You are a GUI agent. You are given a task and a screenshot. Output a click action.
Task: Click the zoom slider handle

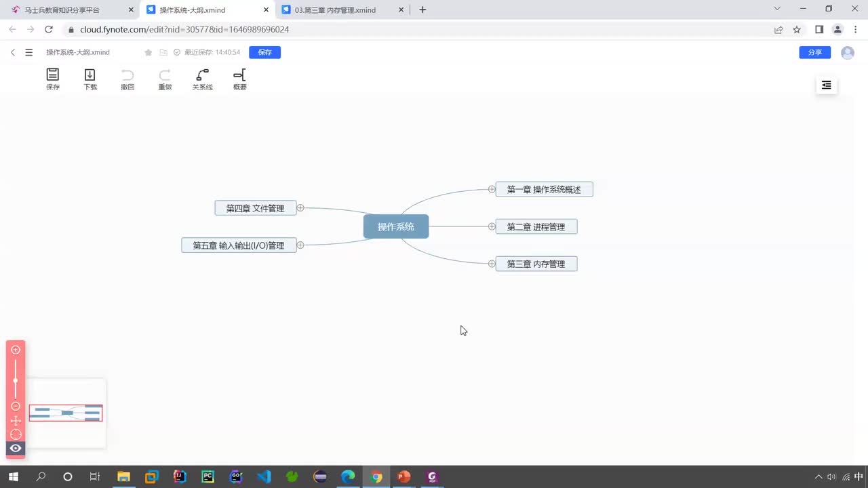16,380
